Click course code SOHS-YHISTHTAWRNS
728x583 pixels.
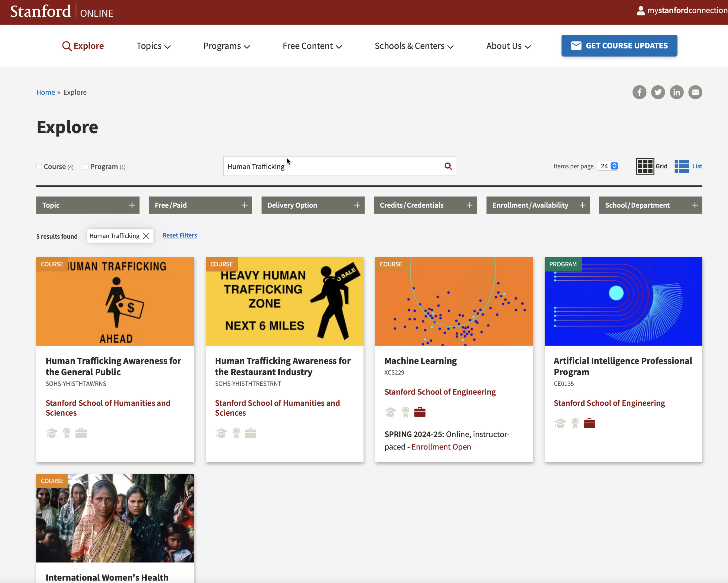tap(76, 383)
